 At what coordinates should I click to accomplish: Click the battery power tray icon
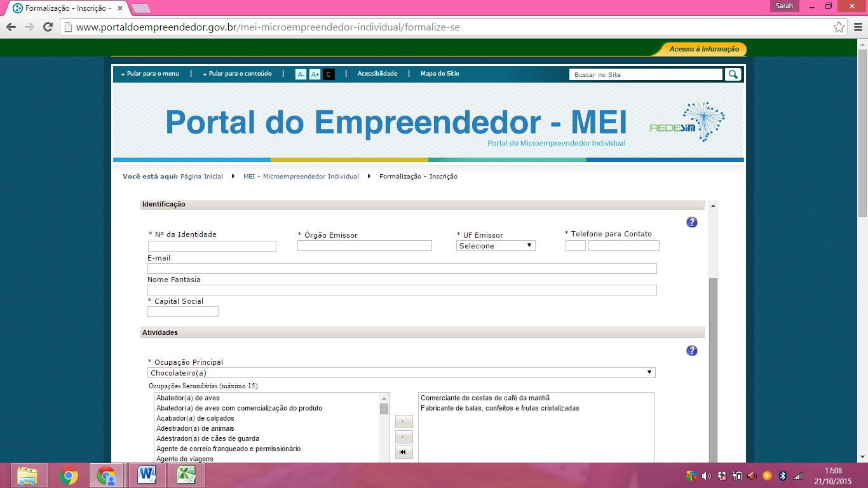click(x=737, y=475)
